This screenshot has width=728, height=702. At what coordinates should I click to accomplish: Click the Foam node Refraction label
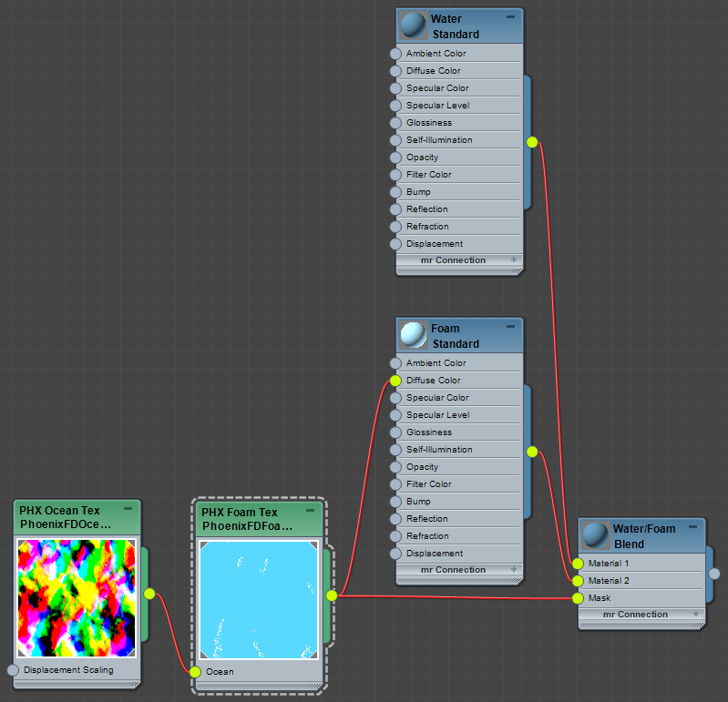point(427,536)
